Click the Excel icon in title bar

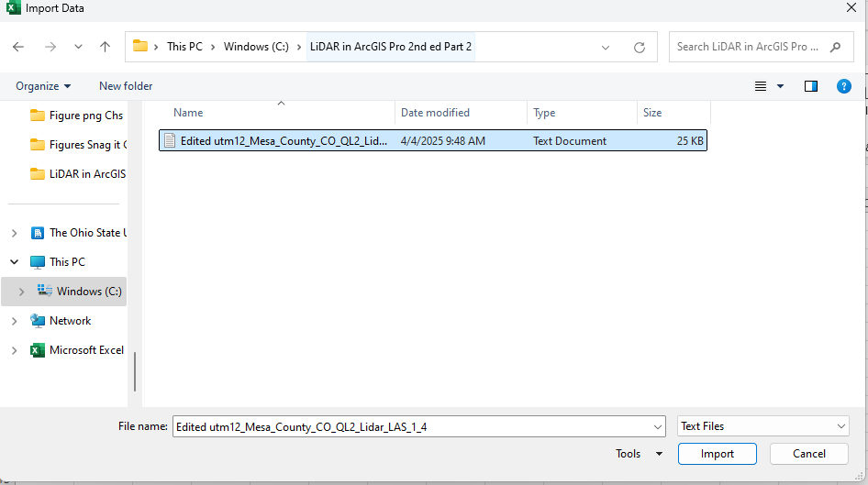pyautogui.click(x=13, y=7)
